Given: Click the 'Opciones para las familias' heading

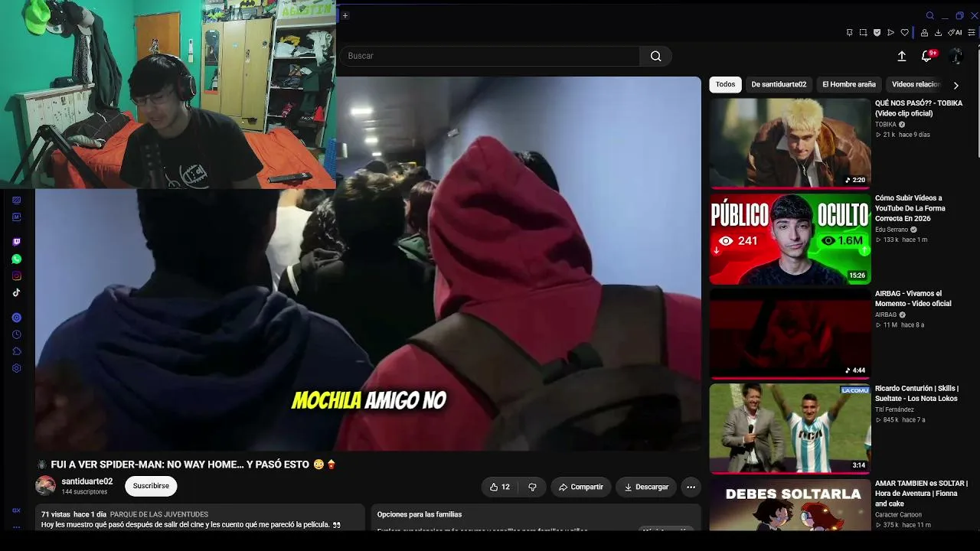Looking at the screenshot, I should click(420, 514).
